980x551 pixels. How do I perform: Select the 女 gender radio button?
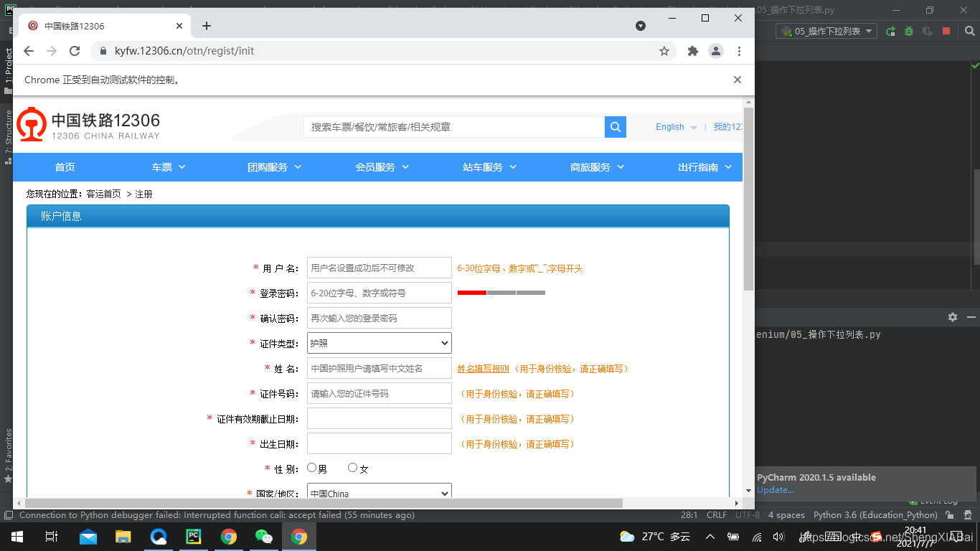point(352,467)
